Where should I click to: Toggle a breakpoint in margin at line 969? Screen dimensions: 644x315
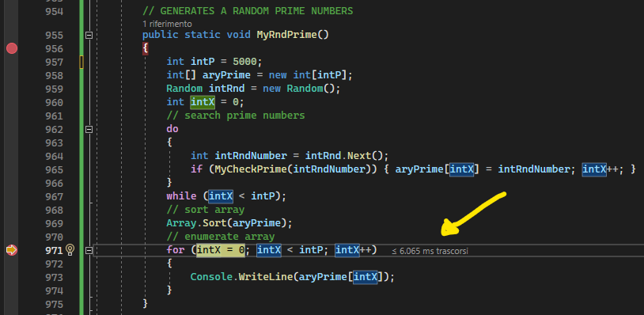coord(12,223)
